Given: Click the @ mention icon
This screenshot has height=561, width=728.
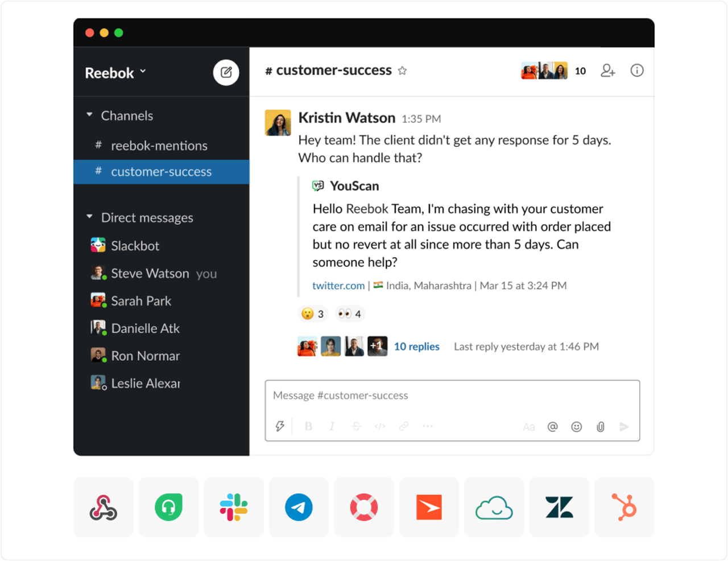Looking at the screenshot, I should [552, 426].
